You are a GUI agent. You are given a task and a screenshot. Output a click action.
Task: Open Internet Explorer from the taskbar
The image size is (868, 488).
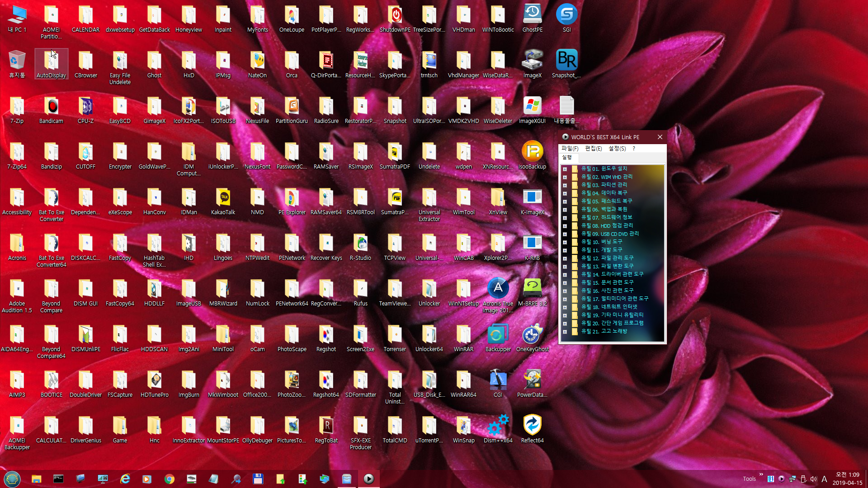tap(125, 479)
